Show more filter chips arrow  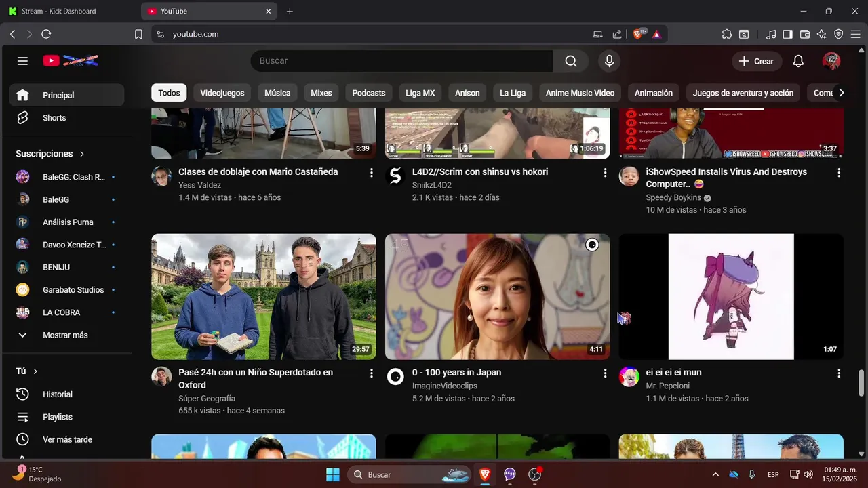pos(841,93)
